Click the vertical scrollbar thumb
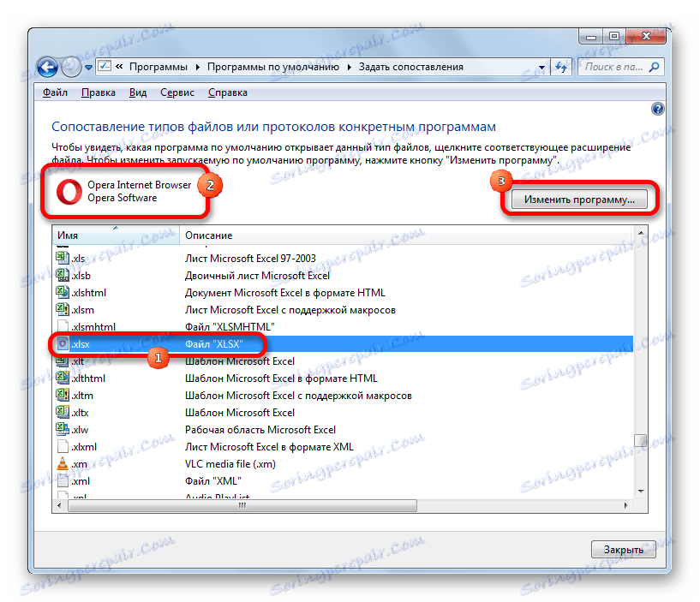700x602 pixels. (x=641, y=440)
